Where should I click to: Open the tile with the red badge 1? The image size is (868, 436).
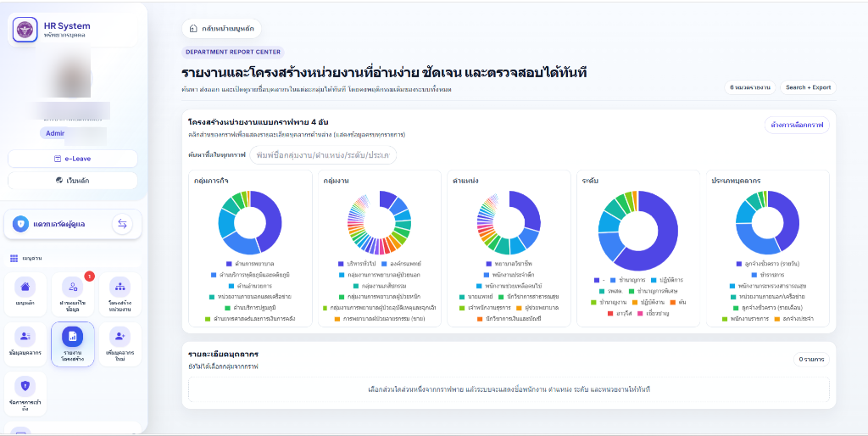coord(73,294)
